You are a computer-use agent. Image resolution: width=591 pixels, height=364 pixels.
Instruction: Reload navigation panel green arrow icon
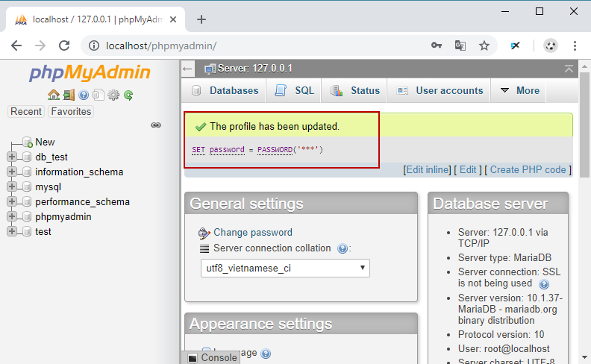point(128,95)
